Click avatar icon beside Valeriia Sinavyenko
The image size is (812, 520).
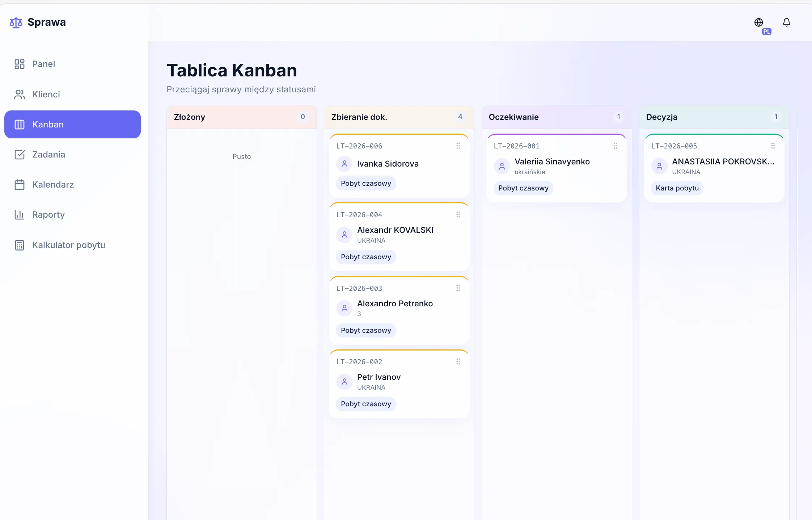pos(502,166)
